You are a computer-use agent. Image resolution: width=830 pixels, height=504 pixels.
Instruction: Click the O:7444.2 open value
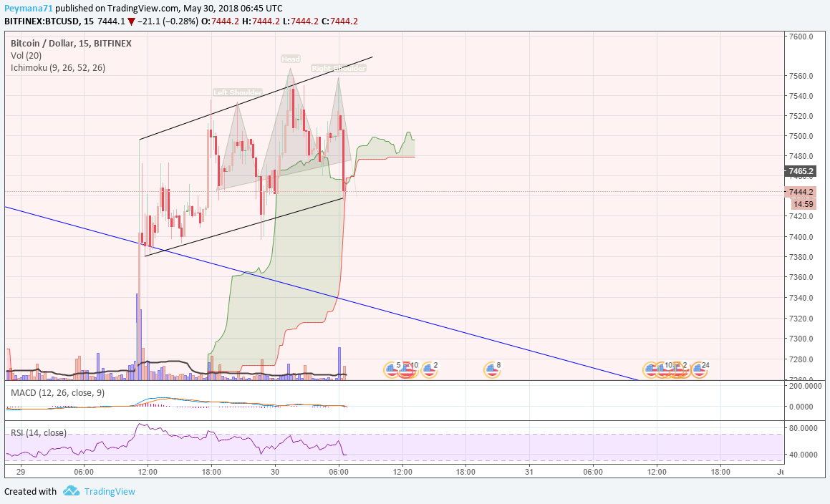tap(220, 21)
